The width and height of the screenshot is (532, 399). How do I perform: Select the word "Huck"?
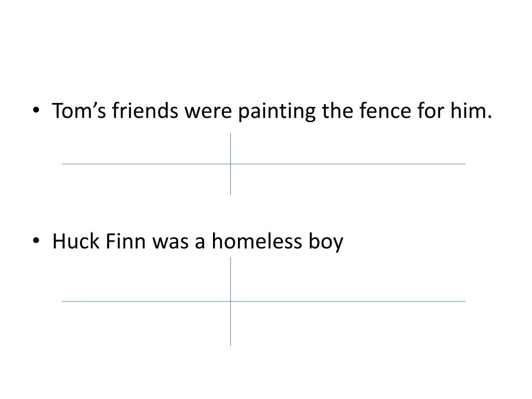pos(76,241)
